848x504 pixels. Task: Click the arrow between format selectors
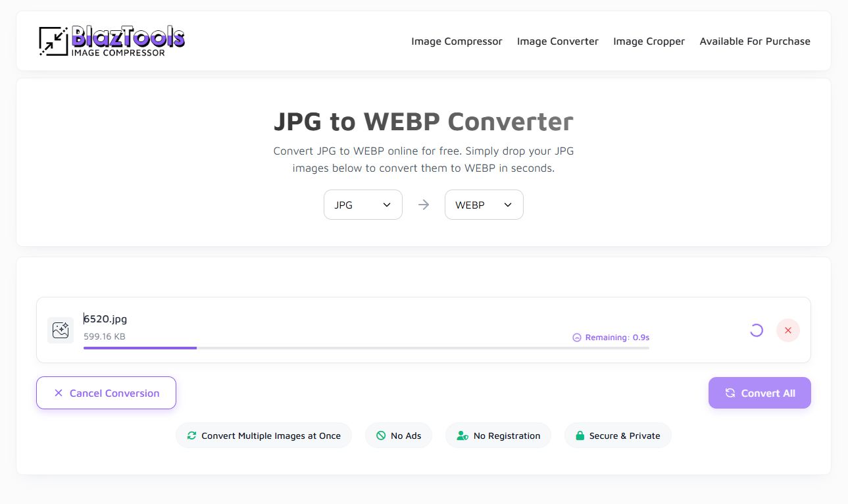point(424,205)
